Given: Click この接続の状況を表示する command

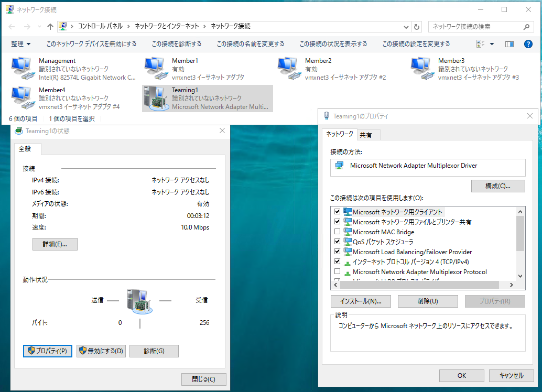Looking at the screenshot, I should click(x=333, y=44).
